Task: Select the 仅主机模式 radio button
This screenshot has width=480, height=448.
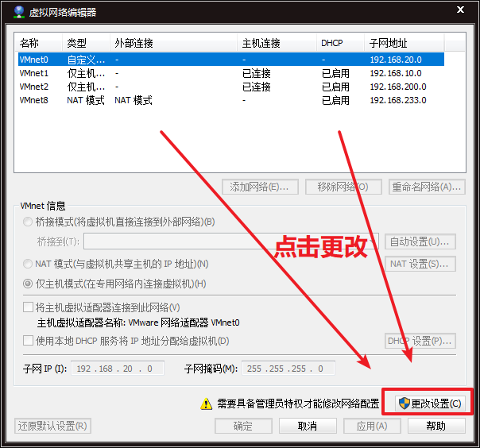Action: coord(28,284)
